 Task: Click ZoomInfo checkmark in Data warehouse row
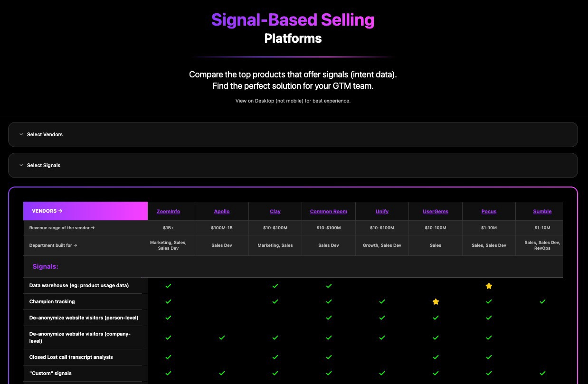click(168, 286)
